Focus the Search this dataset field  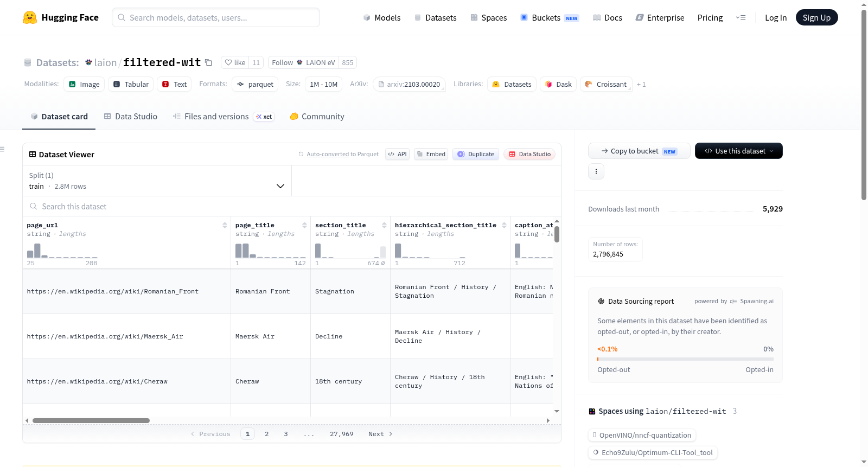point(292,206)
